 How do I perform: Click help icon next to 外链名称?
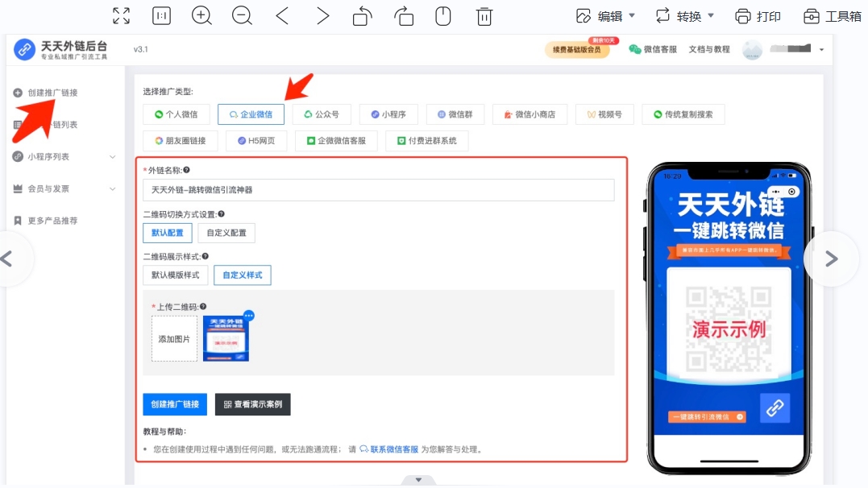pyautogui.click(x=186, y=170)
